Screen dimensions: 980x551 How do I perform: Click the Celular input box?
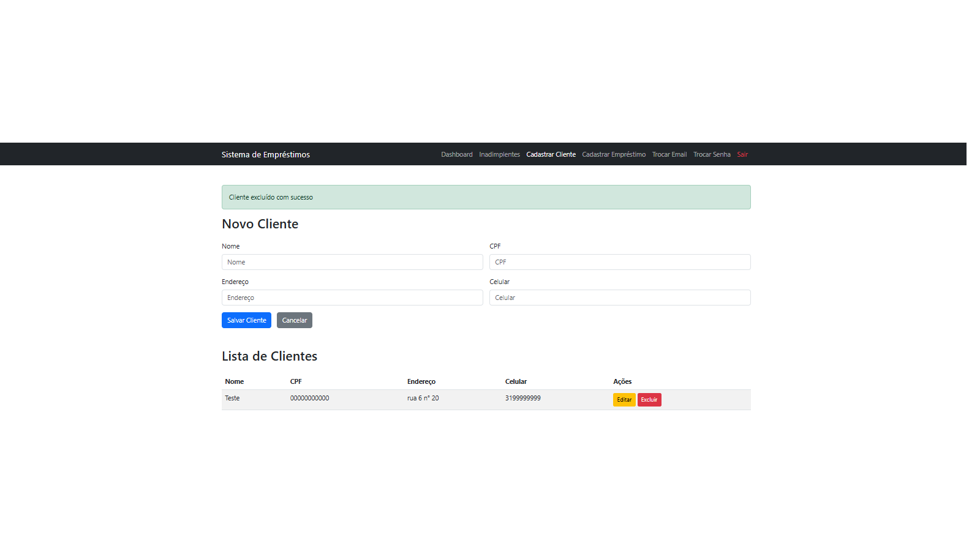[619, 298]
